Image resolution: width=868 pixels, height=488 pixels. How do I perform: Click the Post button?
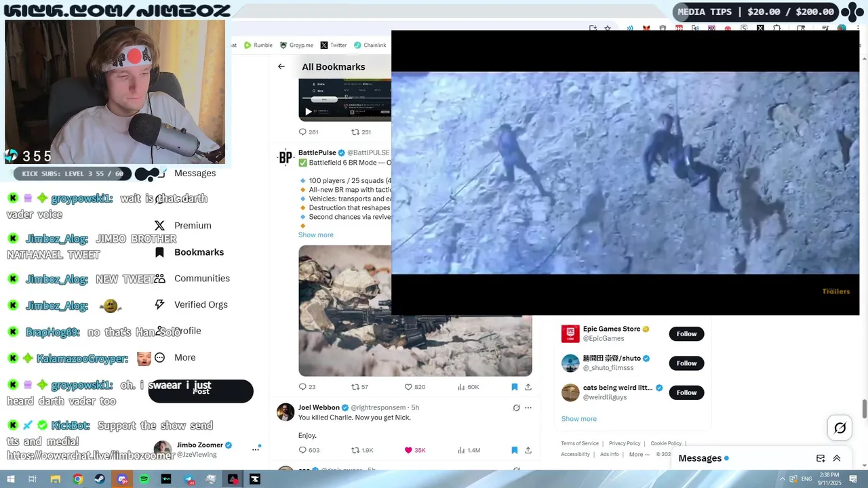tap(201, 391)
